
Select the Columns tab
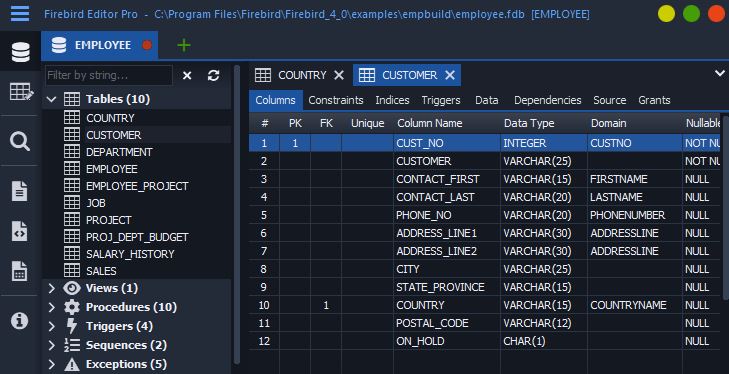pos(275,100)
